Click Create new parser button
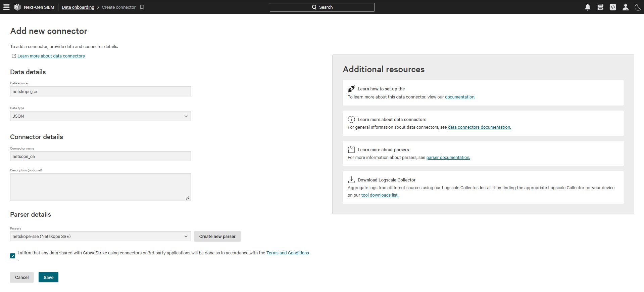 click(x=217, y=236)
